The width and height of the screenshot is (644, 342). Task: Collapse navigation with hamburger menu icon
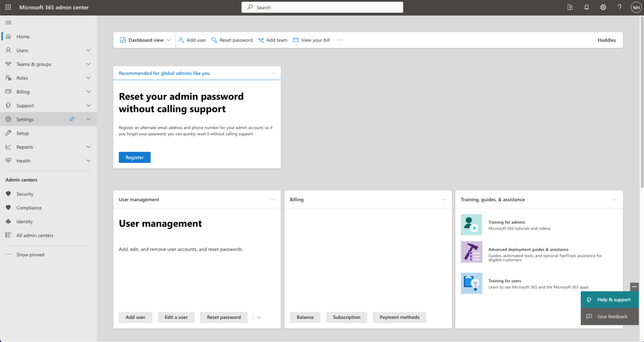[8, 23]
